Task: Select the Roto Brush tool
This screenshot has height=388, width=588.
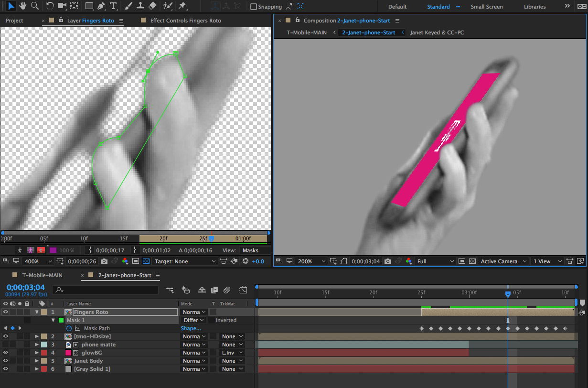Action: tap(167, 6)
